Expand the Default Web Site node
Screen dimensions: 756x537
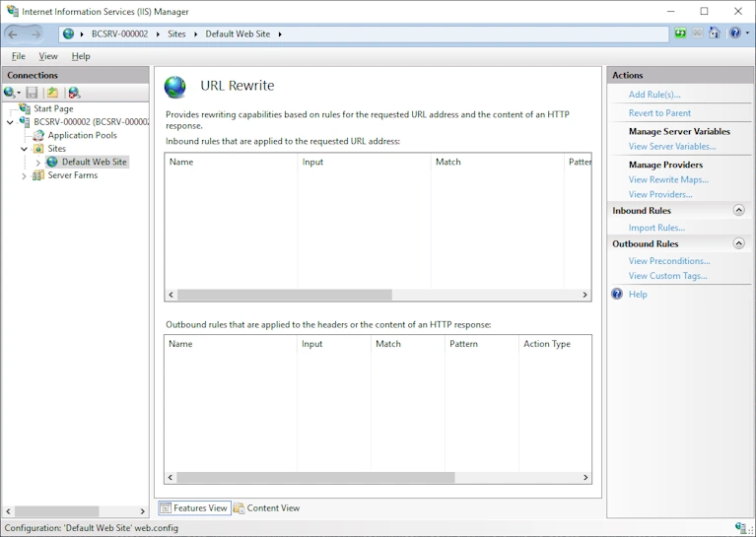pyautogui.click(x=38, y=163)
